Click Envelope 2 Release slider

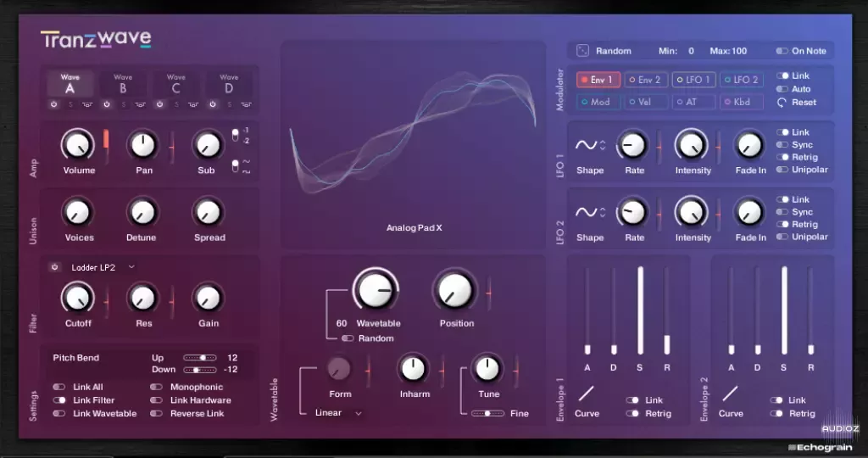click(810, 310)
